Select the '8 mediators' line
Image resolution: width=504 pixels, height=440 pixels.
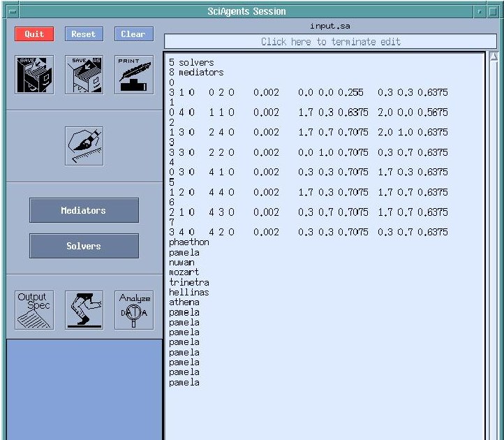[x=196, y=73]
